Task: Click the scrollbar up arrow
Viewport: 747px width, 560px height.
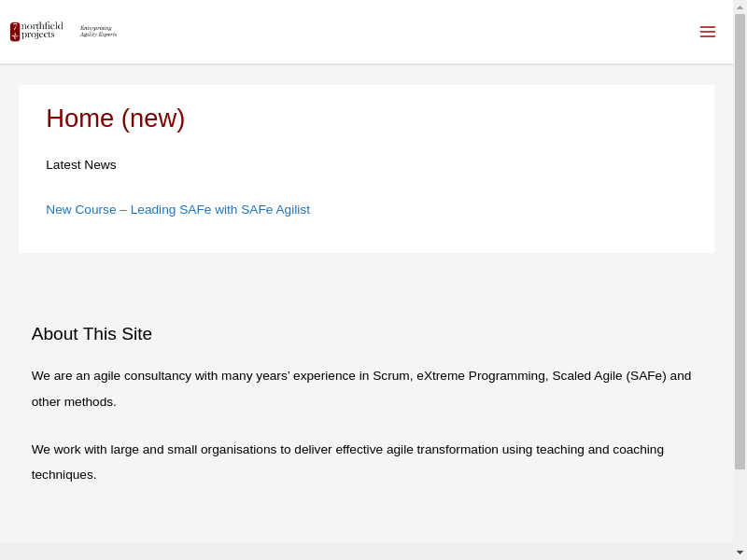Action: coord(740,7)
